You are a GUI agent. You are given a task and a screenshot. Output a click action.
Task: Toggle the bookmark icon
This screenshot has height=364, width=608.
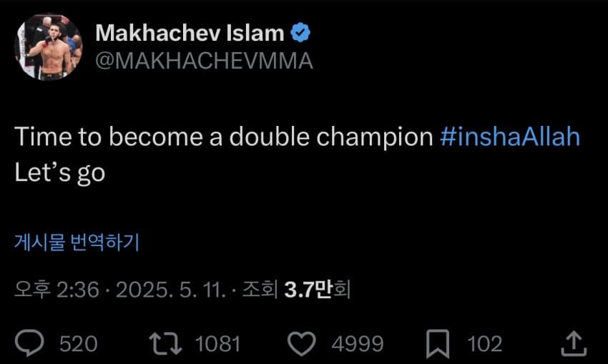438,344
